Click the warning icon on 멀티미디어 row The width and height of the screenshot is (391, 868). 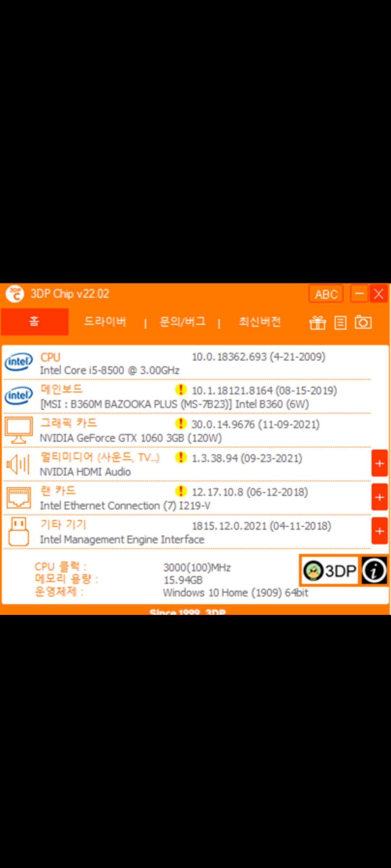[181, 457]
